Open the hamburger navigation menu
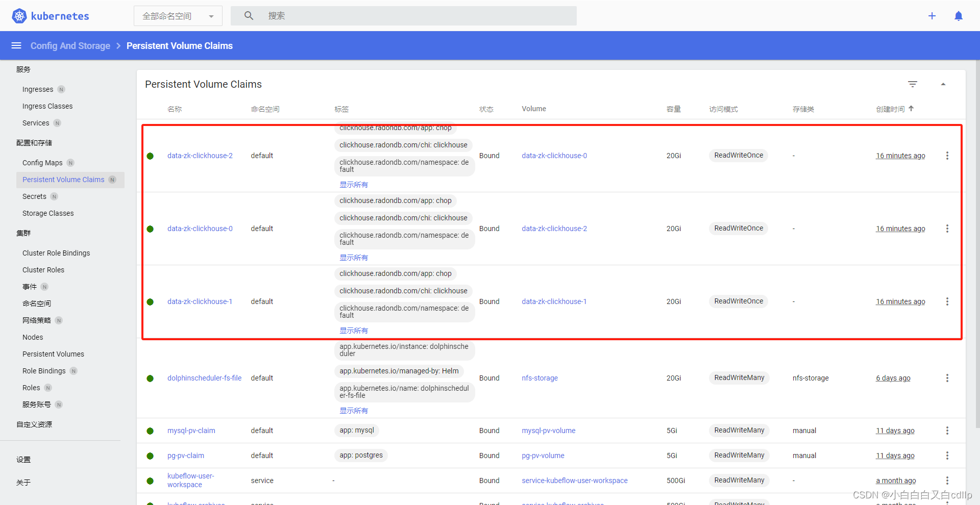The height and width of the screenshot is (505, 980). click(x=16, y=45)
